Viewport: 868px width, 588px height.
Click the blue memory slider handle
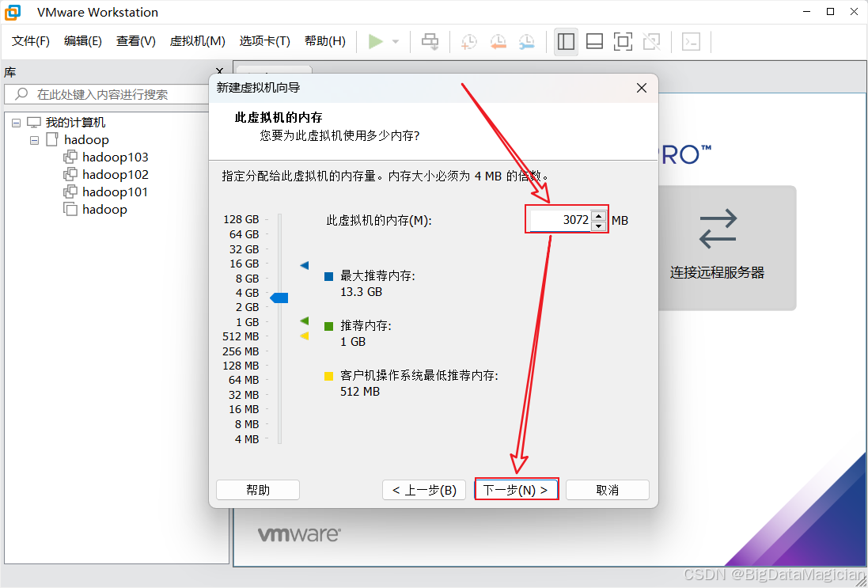tap(279, 298)
